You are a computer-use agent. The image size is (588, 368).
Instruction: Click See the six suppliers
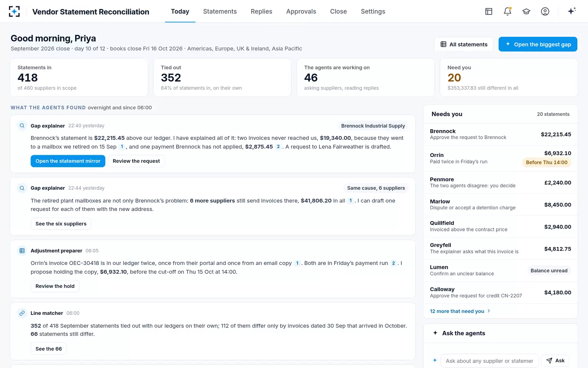(61, 224)
